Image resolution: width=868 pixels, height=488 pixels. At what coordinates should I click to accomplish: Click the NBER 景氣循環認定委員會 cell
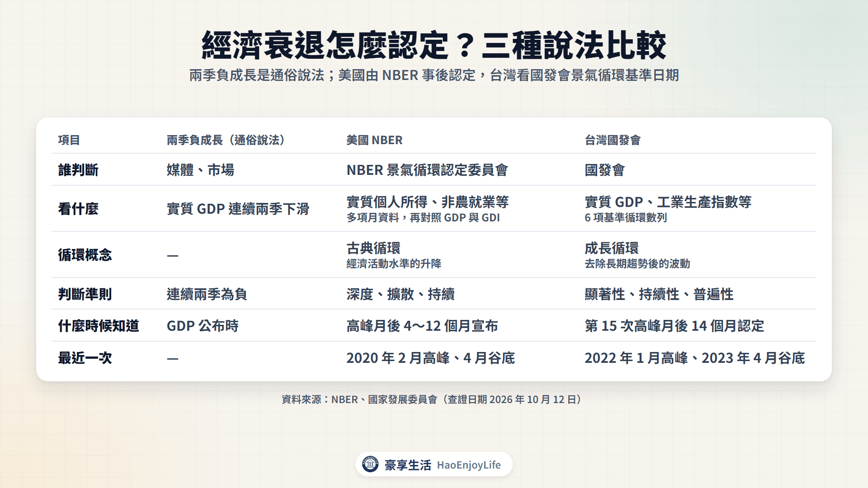tap(427, 170)
